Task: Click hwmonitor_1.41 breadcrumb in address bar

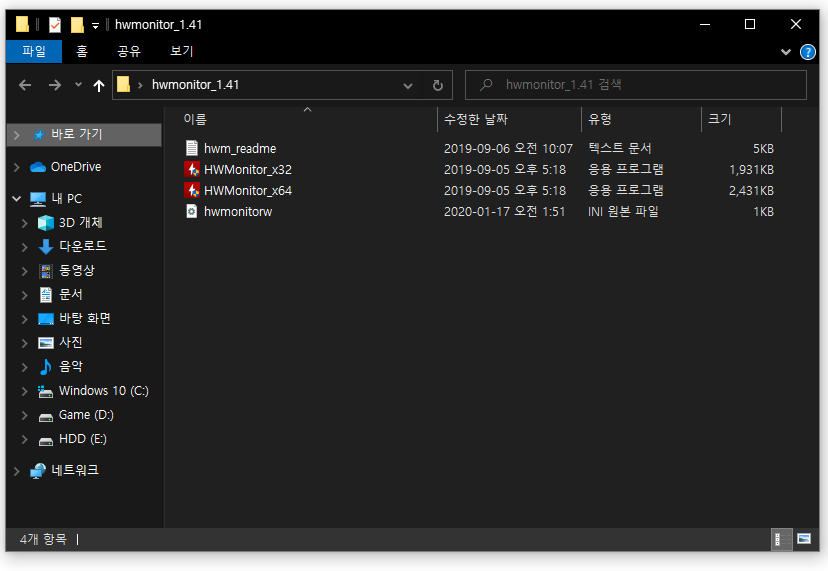Action: (195, 85)
